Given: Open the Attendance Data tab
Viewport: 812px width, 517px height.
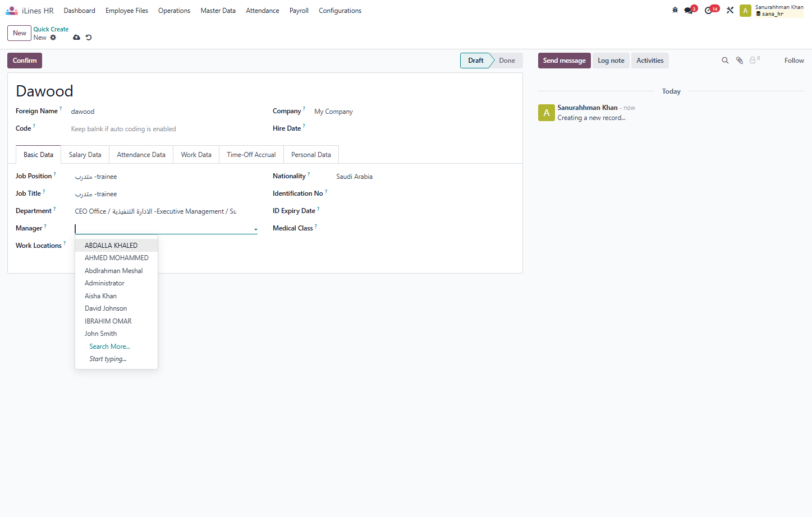Looking at the screenshot, I should [x=141, y=155].
